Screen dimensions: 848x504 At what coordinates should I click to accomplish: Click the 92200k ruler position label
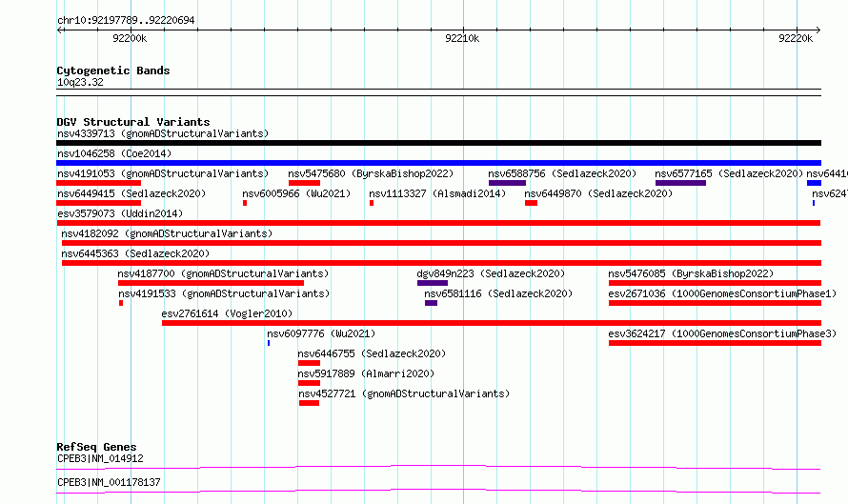(x=130, y=38)
